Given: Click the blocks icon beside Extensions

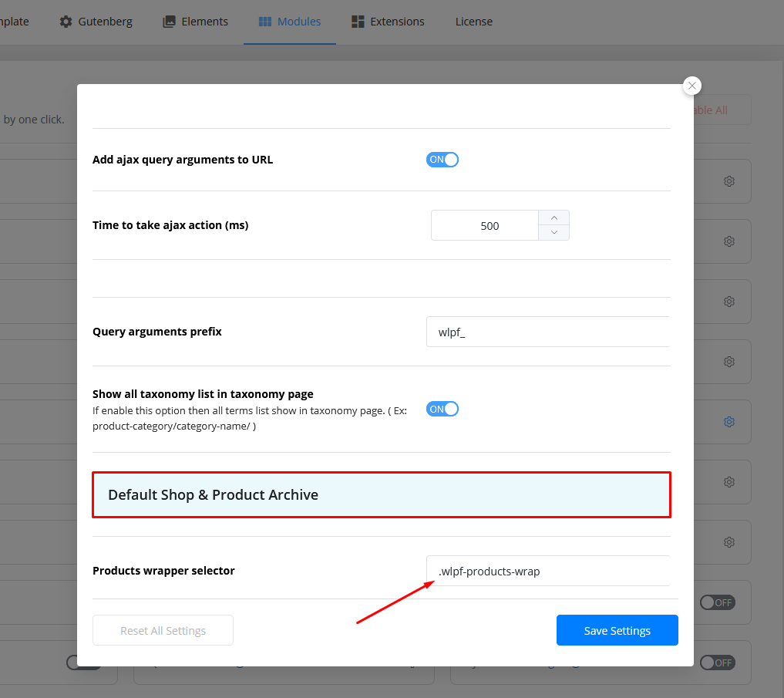Looking at the screenshot, I should click(x=358, y=22).
